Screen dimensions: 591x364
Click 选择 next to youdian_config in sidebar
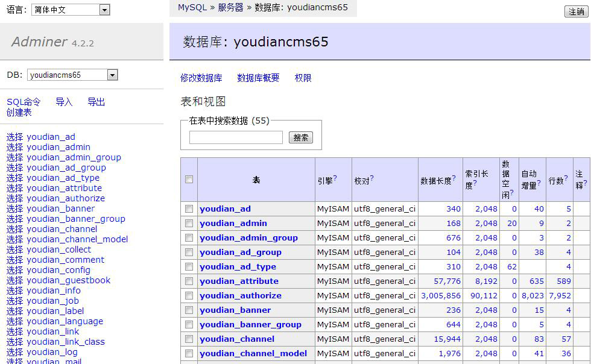coord(14,270)
